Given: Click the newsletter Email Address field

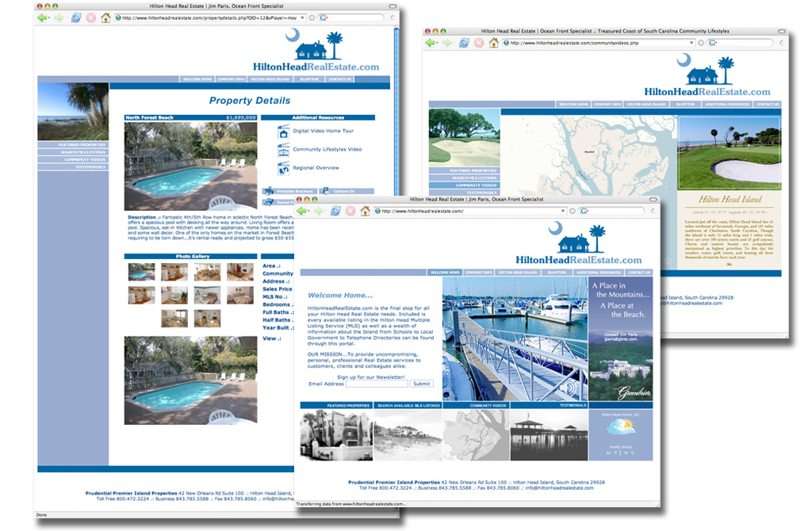Looking at the screenshot, I should [377, 384].
